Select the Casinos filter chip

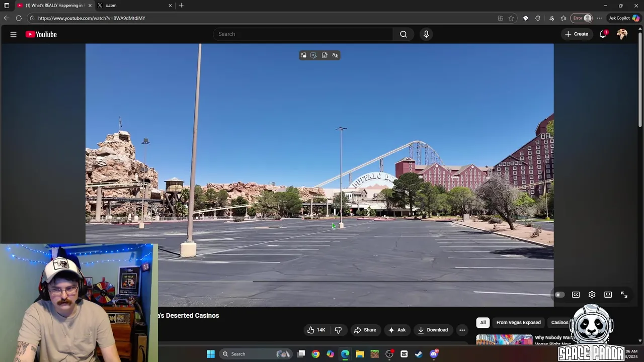559,322
